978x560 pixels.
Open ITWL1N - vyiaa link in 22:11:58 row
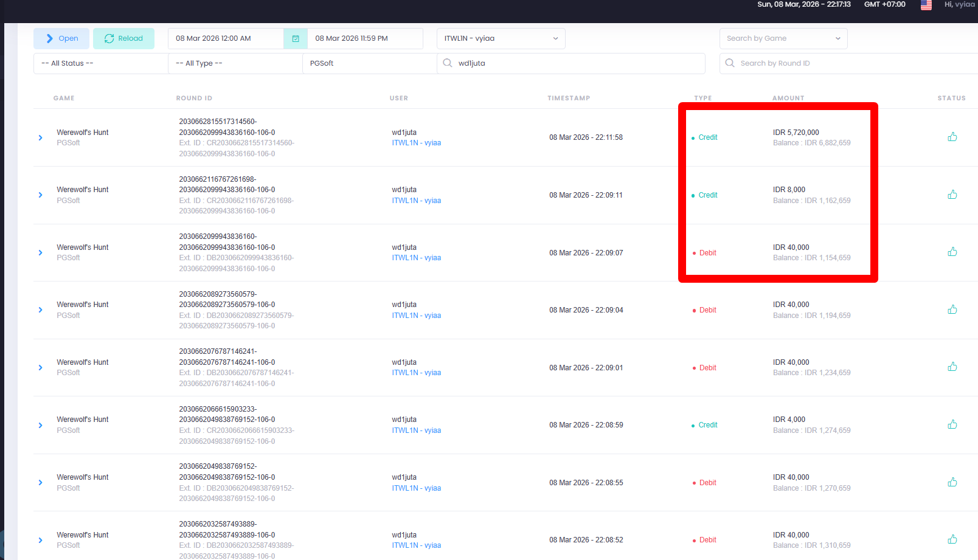click(x=417, y=143)
